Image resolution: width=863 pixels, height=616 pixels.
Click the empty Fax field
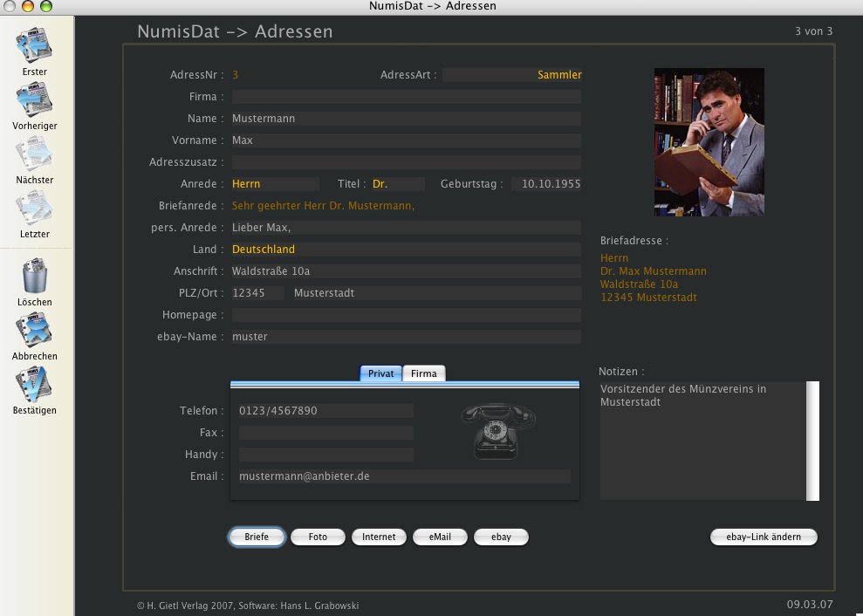point(325,433)
